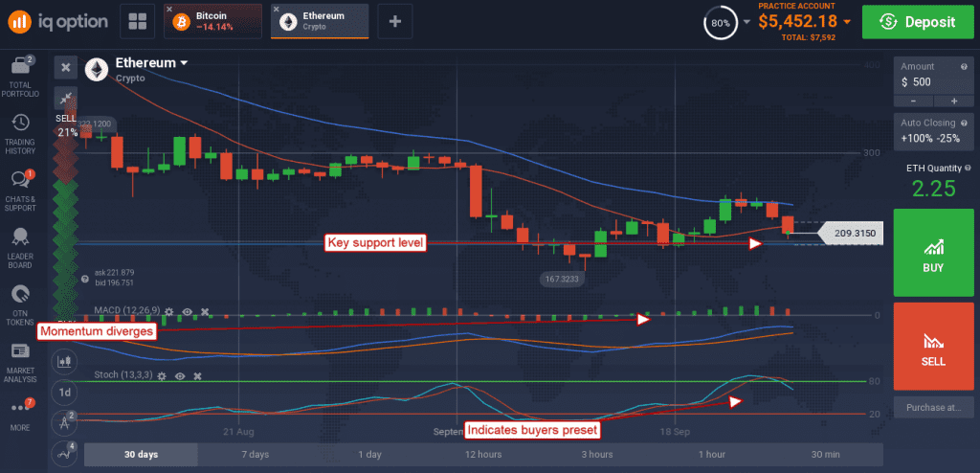Open the Leader Board
980x473 pixels.
(x=23, y=248)
